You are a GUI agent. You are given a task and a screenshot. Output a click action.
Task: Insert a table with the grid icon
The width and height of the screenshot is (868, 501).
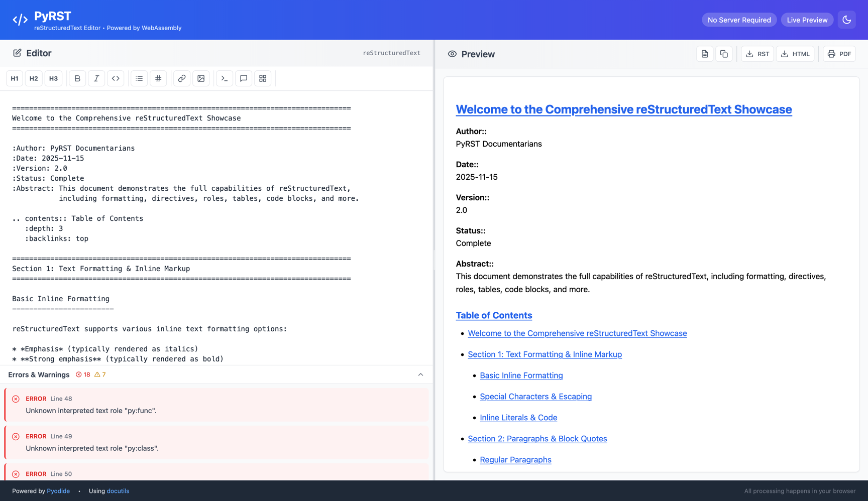(263, 78)
